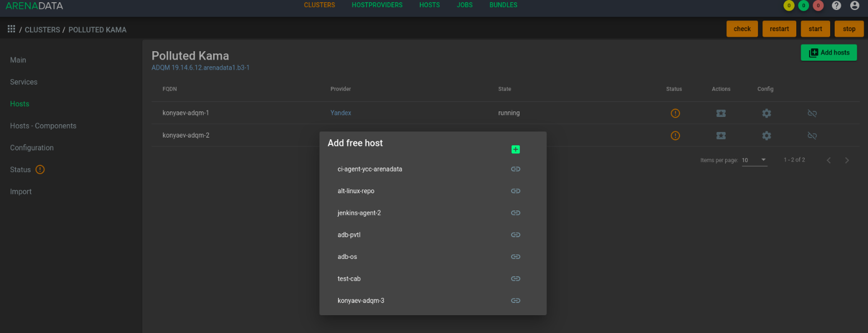The width and height of the screenshot is (868, 333).
Task: Open the apps grid icon in breadcrumb
Action: point(11,29)
